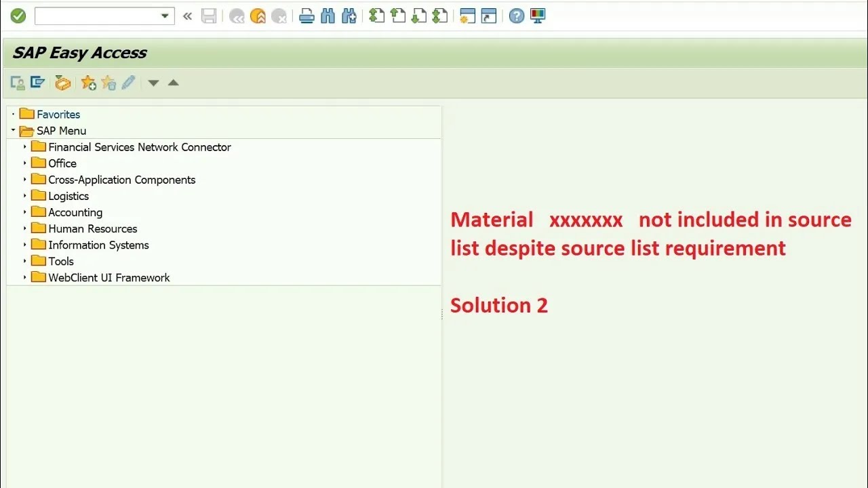The image size is (868, 488).
Task: Expand WebClient UI Framework folder arrow
Action: pyautogui.click(x=25, y=277)
